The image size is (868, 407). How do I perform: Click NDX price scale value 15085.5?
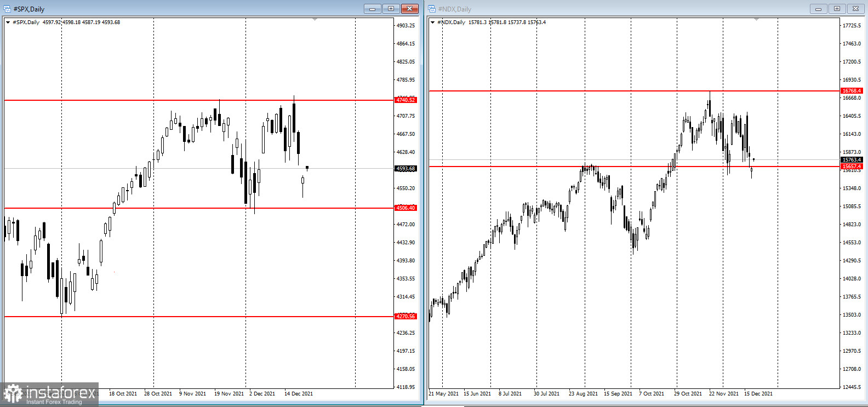tap(852, 207)
